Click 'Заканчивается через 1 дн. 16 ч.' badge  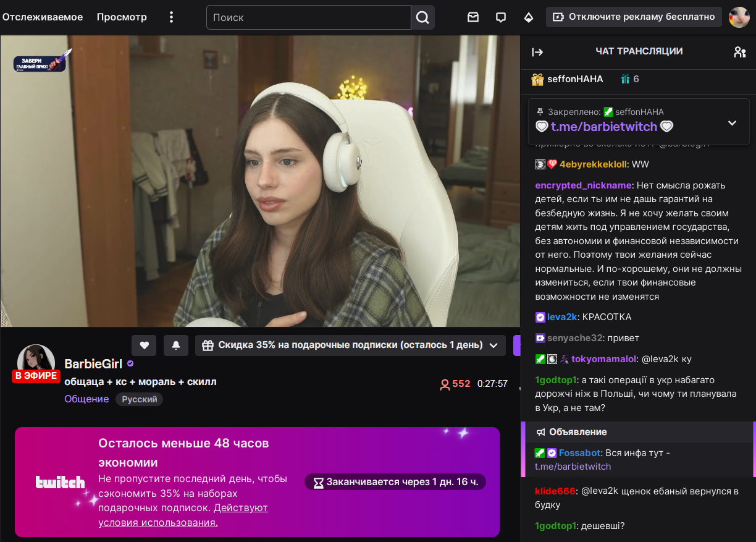pos(395,482)
